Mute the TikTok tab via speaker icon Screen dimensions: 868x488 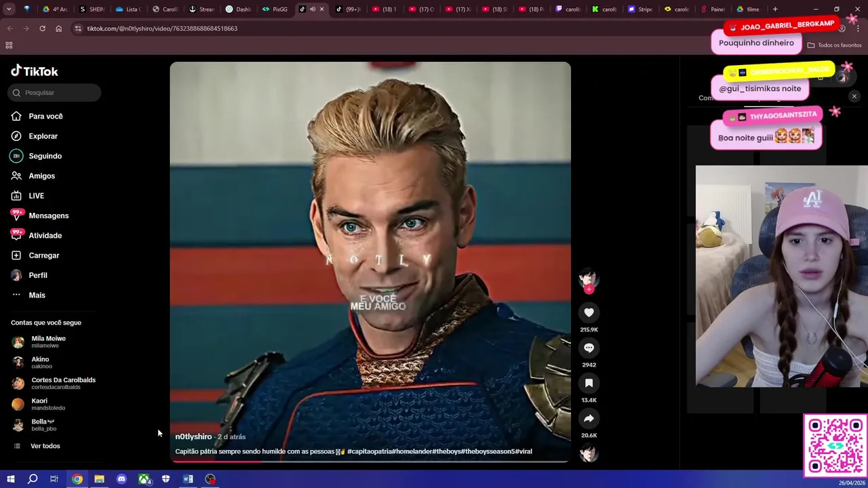[312, 9]
